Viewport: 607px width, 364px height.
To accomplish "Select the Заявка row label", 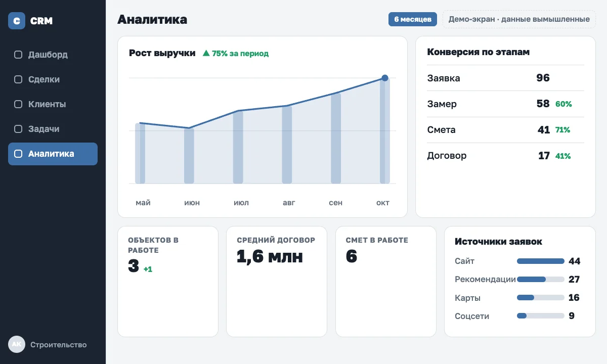I will pos(444,78).
